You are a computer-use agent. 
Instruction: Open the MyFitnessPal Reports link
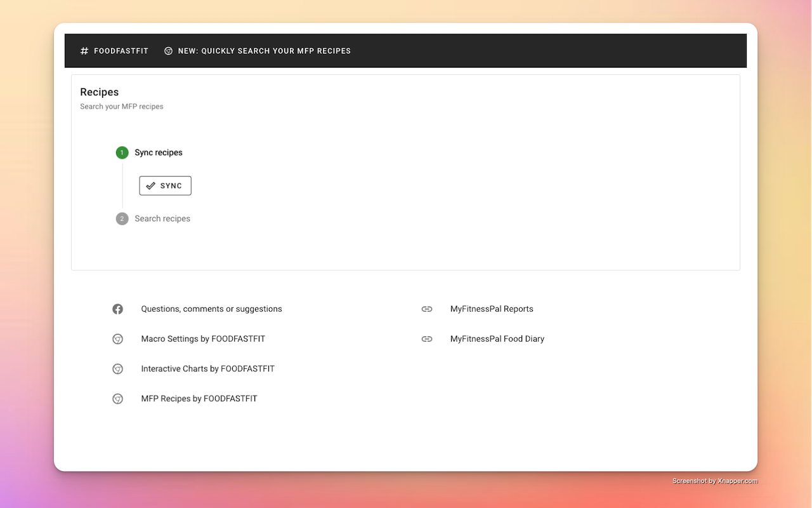click(492, 309)
